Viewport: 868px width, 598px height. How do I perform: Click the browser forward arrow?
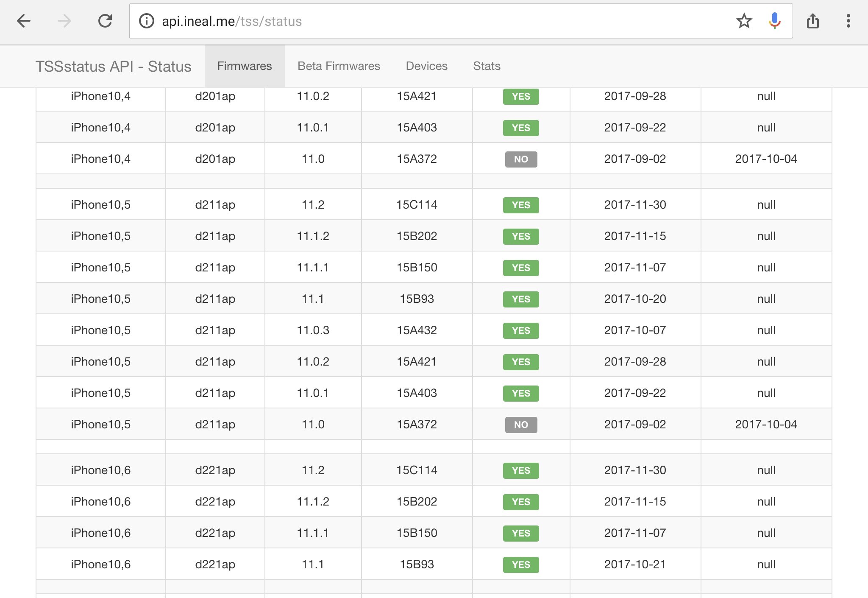coord(64,21)
